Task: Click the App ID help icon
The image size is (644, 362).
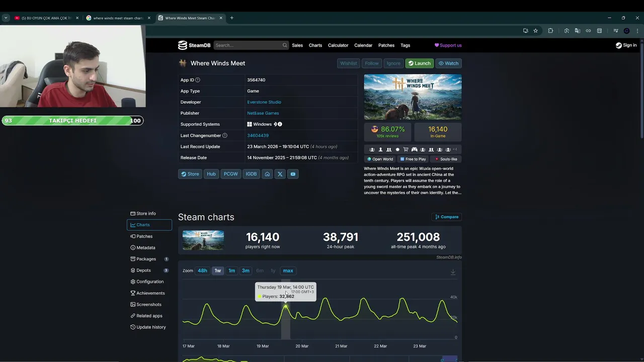Action: pos(198,80)
